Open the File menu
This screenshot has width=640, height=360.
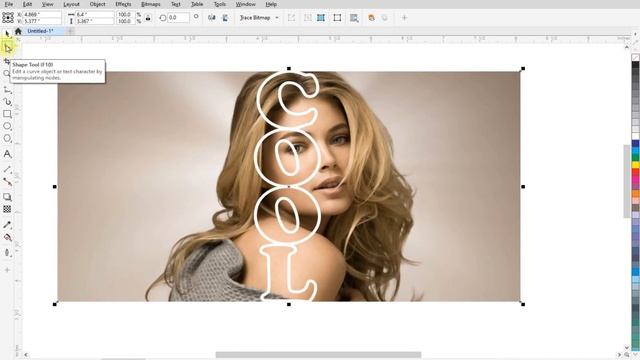point(9,4)
